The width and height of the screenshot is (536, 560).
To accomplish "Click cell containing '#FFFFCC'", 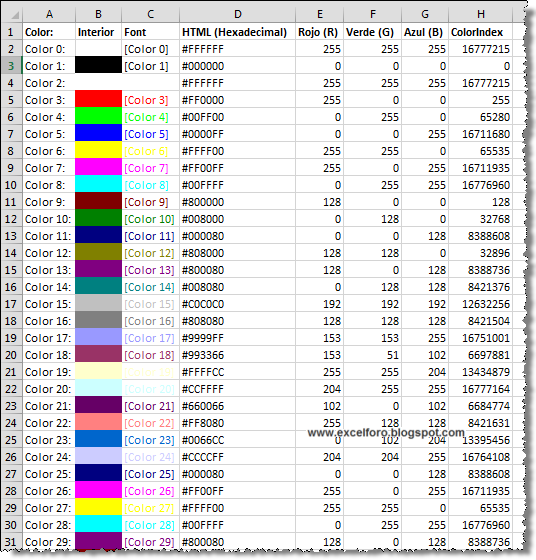I will tap(237, 372).
